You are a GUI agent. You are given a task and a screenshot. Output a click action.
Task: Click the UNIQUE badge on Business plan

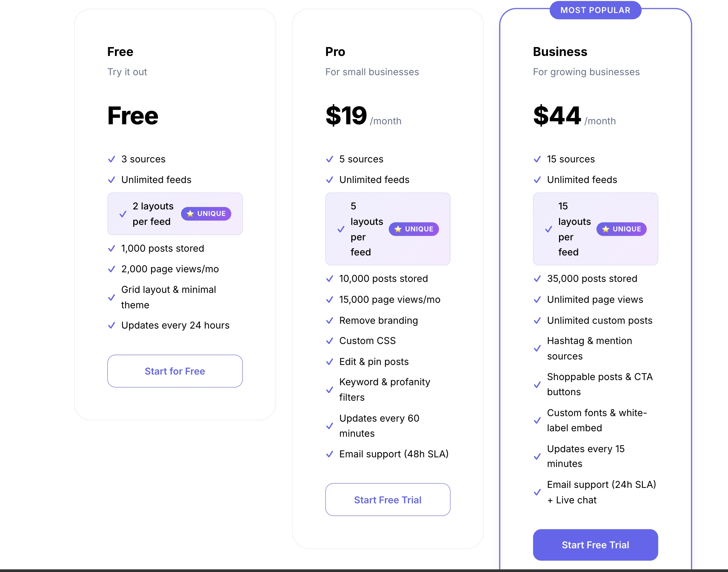(x=621, y=229)
